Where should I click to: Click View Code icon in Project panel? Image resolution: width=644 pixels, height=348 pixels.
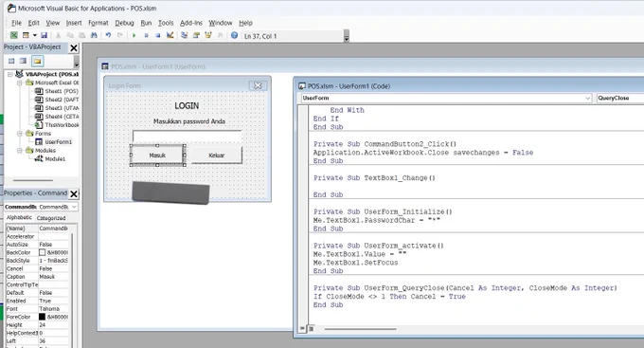tap(11, 62)
